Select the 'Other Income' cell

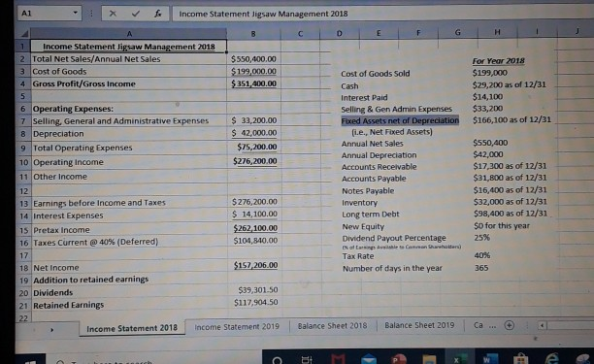[x=129, y=177]
